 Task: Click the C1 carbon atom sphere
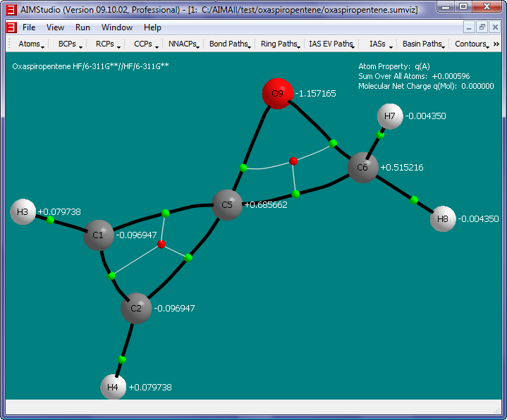[99, 235]
